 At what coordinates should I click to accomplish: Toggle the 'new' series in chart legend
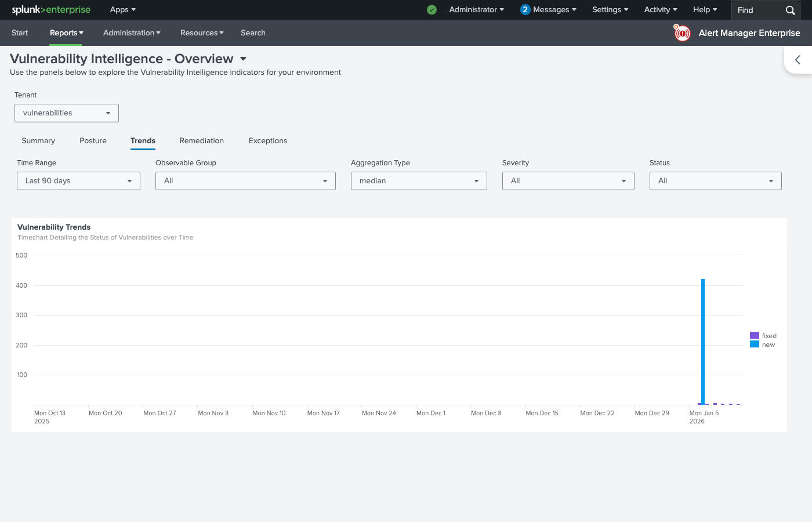[x=763, y=345]
